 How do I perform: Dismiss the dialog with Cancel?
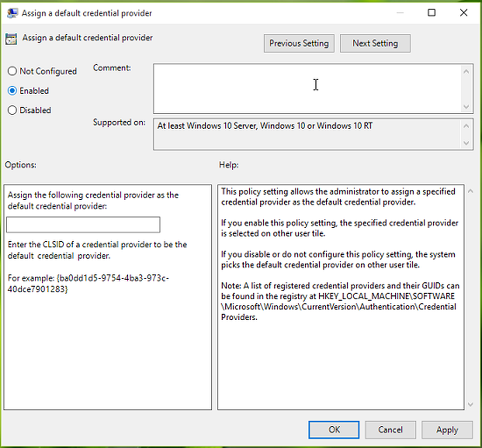tap(390, 430)
